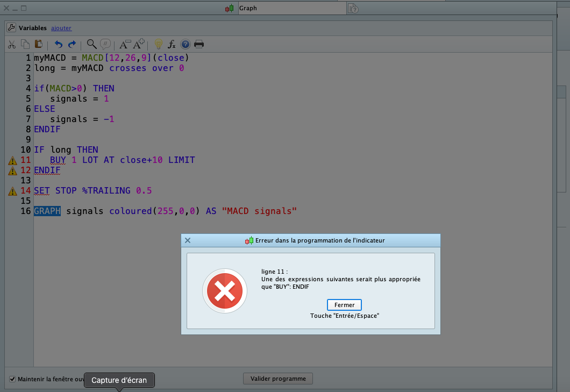Viewport: 570px width, 392px height.
Task: Insert a function using the fx icon
Action: (x=172, y=44)
